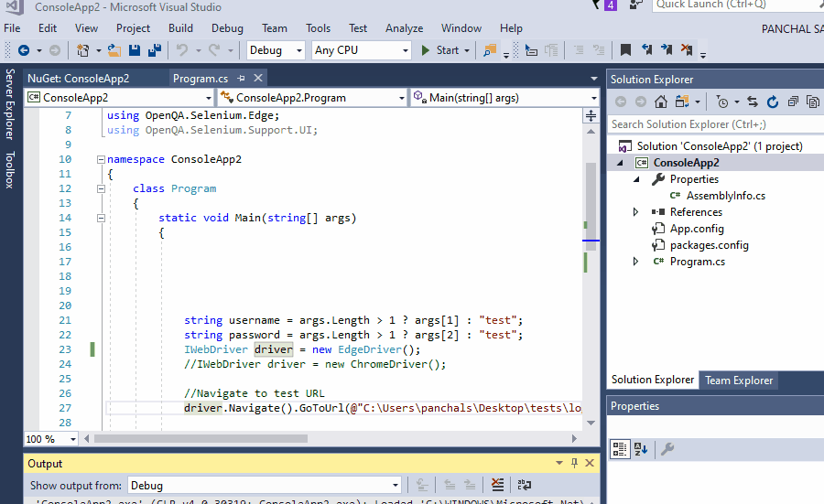Open the Edit menu
The height and width of the screenshot is (504, 824).
point(48,28)
